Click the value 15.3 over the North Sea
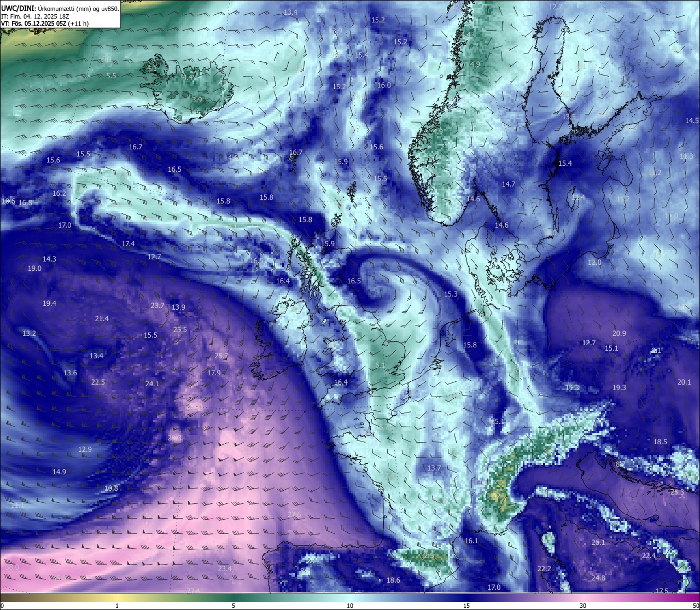 point(451,294)
